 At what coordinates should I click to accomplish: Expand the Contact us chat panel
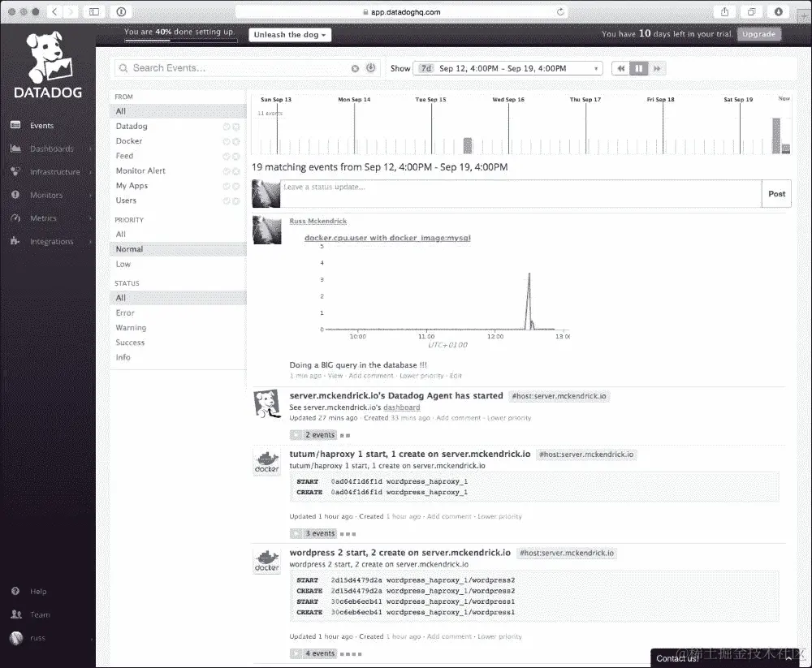788,658
